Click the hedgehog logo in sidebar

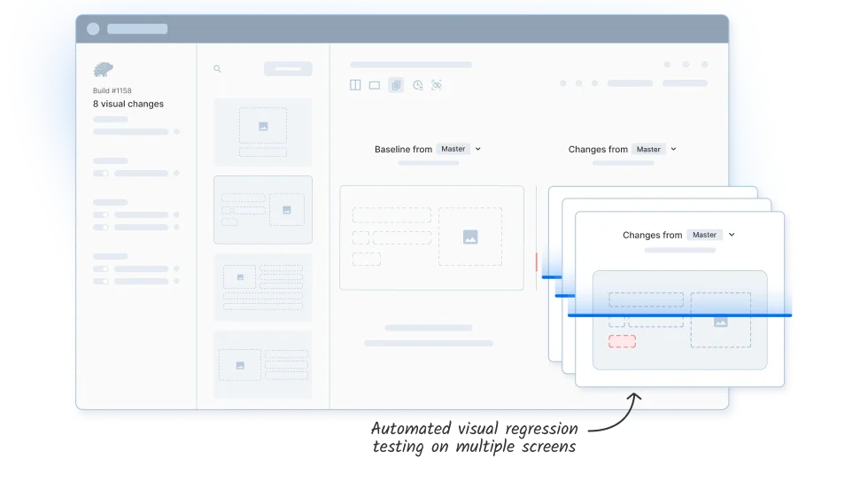coord(104,70)
